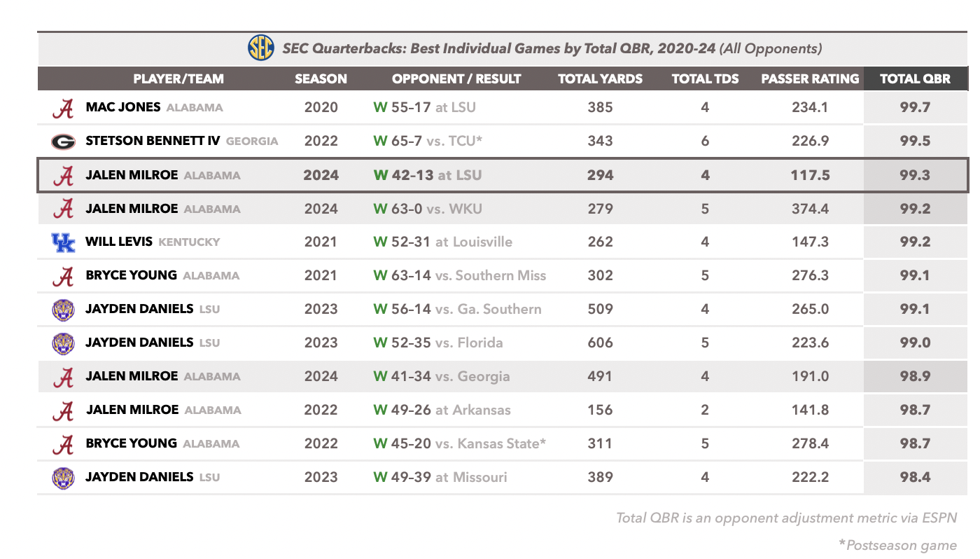
Task: Click the LSU logo in the Ga. Southern row
Action: point(64,310)
